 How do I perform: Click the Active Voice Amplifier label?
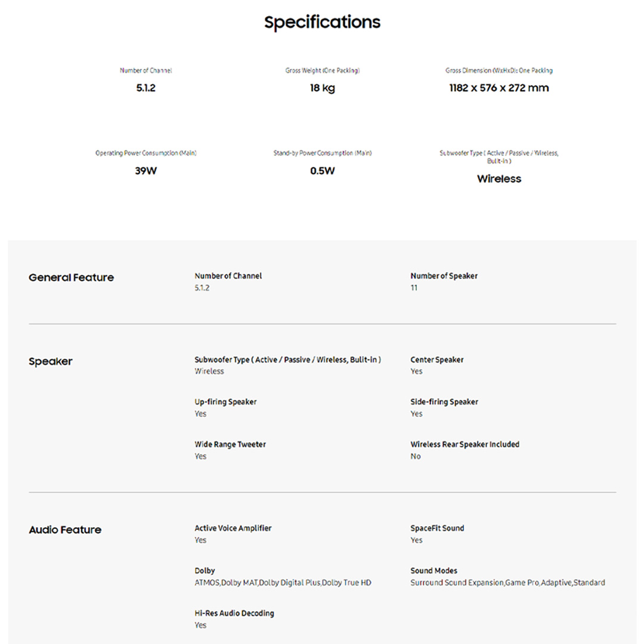(233, 528)
